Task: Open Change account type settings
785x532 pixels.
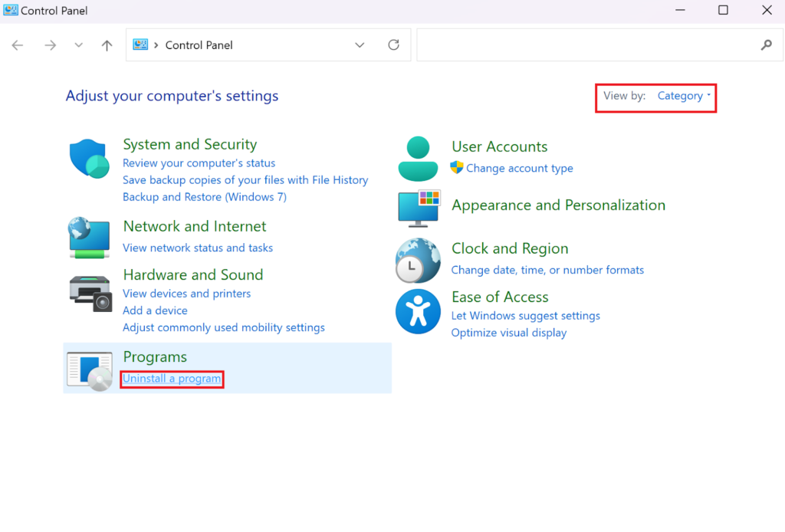Action: click(518, 168)
